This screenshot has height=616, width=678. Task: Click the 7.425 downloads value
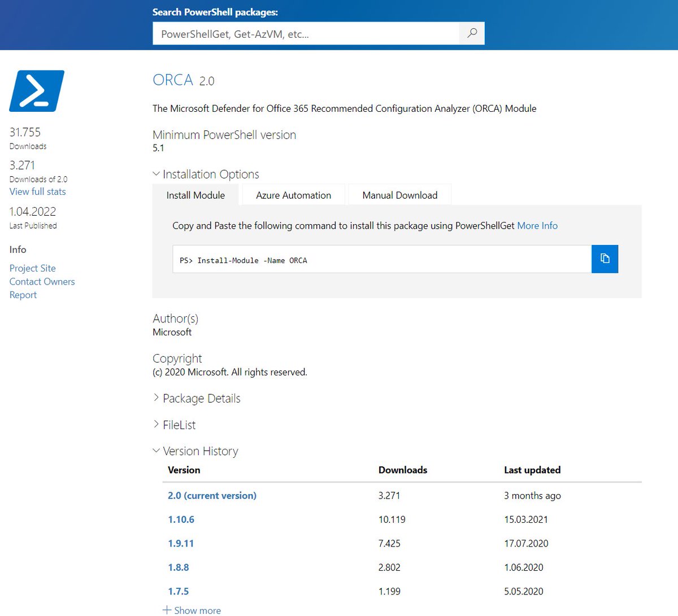389,543
